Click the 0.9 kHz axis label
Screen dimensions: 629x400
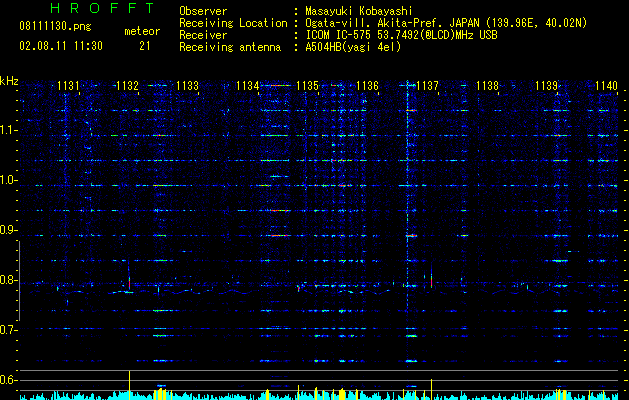(9, 230)
